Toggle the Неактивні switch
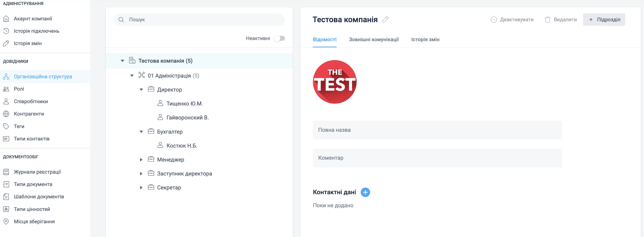This screenshot has width=644, height=237. (x=279, y=38)
